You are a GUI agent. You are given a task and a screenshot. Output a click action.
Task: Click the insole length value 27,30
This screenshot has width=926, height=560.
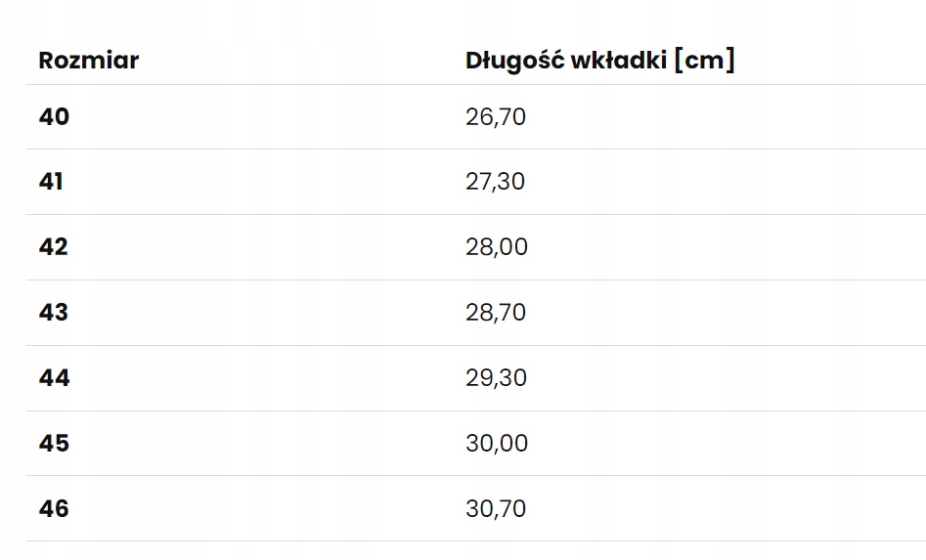(x=495, y=182)
